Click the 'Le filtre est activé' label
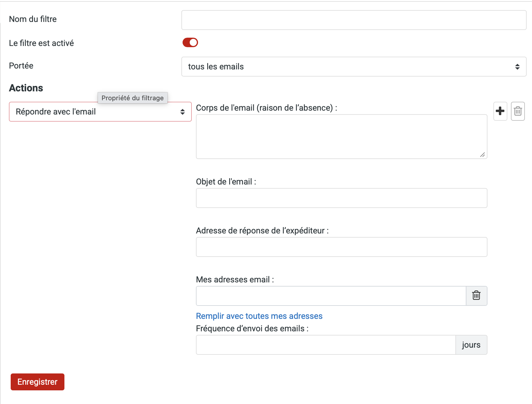The image size is (532, 404). point(41,43)
